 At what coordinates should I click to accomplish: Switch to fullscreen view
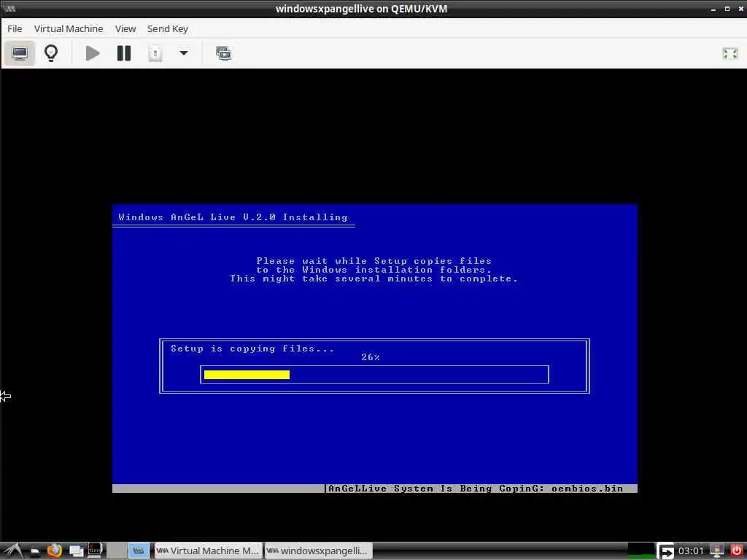click(x=729, y=52)
